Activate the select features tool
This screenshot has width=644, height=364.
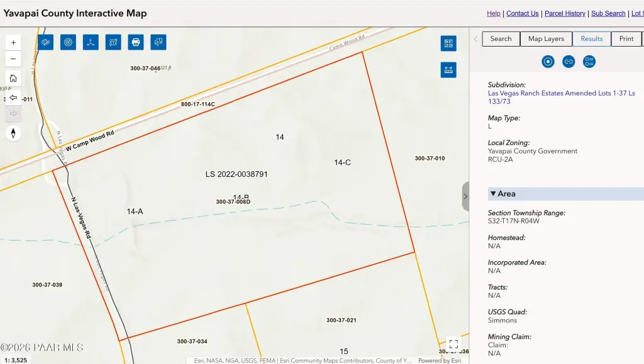tap(158, 42)
